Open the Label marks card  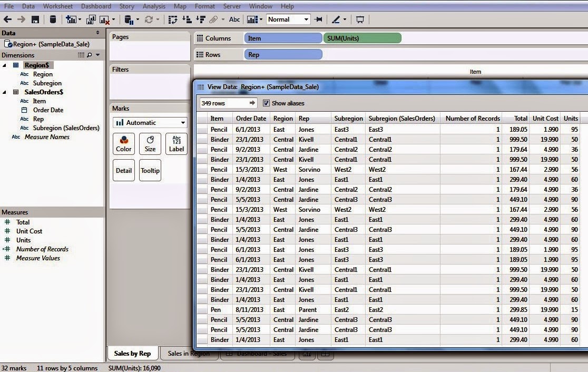[177, 144]
